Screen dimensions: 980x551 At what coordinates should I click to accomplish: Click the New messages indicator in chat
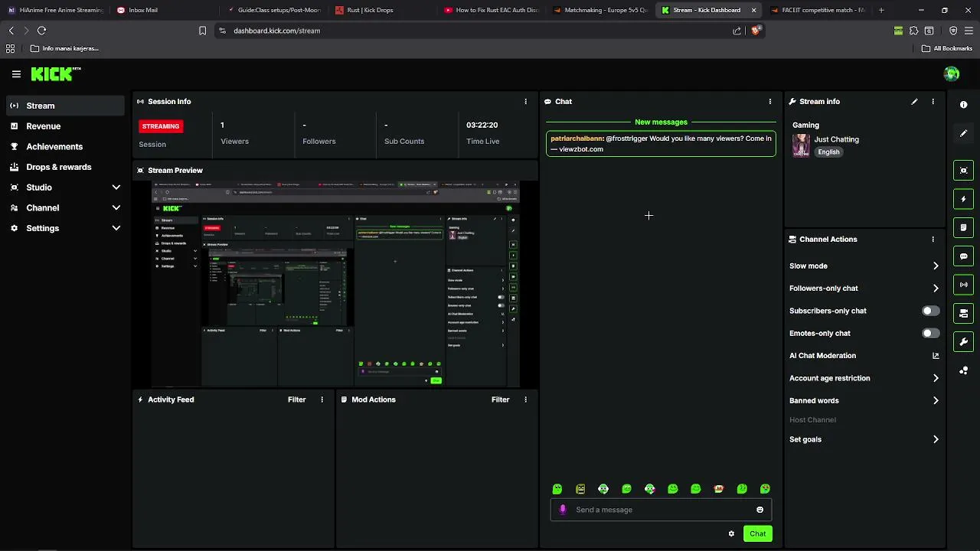661,122
